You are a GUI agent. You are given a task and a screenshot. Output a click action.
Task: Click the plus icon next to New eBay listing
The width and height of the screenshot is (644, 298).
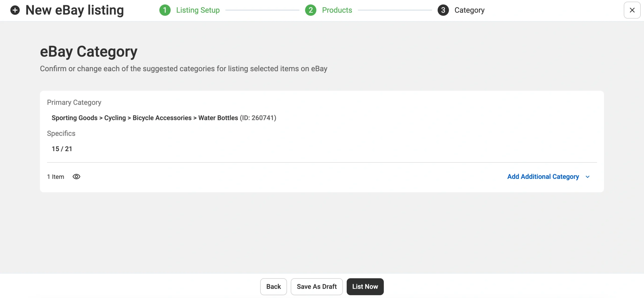point(15,10)
